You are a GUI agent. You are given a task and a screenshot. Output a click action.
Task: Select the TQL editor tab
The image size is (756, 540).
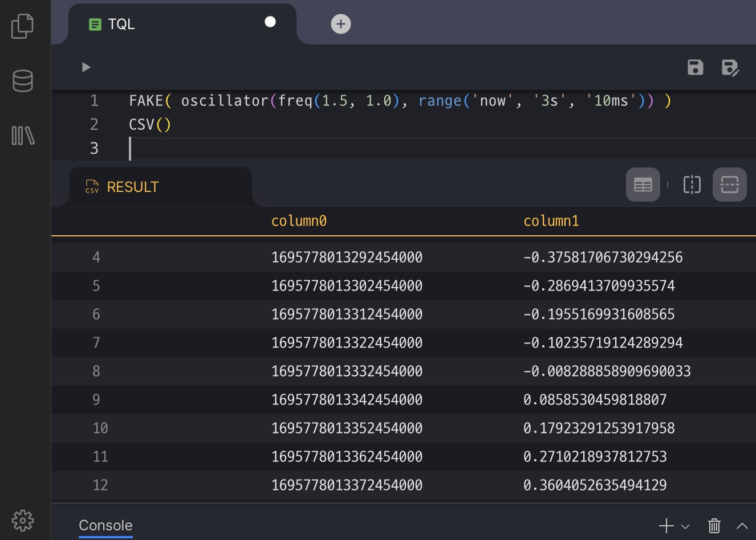point(121,24)
